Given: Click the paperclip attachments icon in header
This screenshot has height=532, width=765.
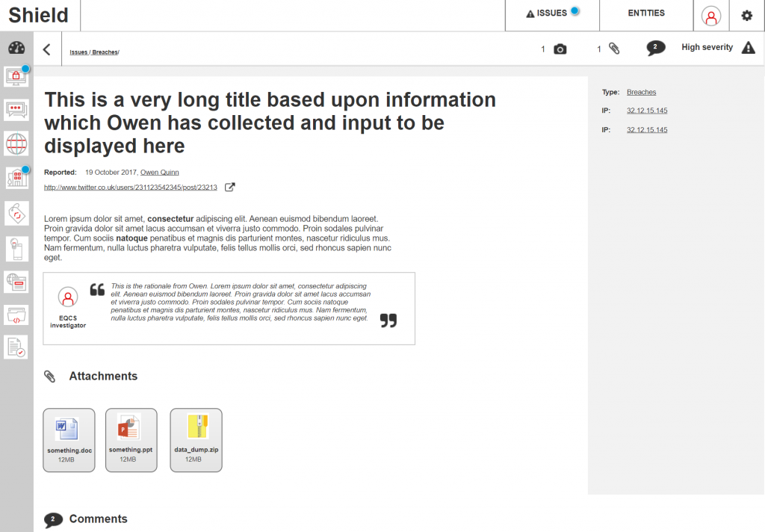Looking at the screenshot, I should [x=614, y=49].
